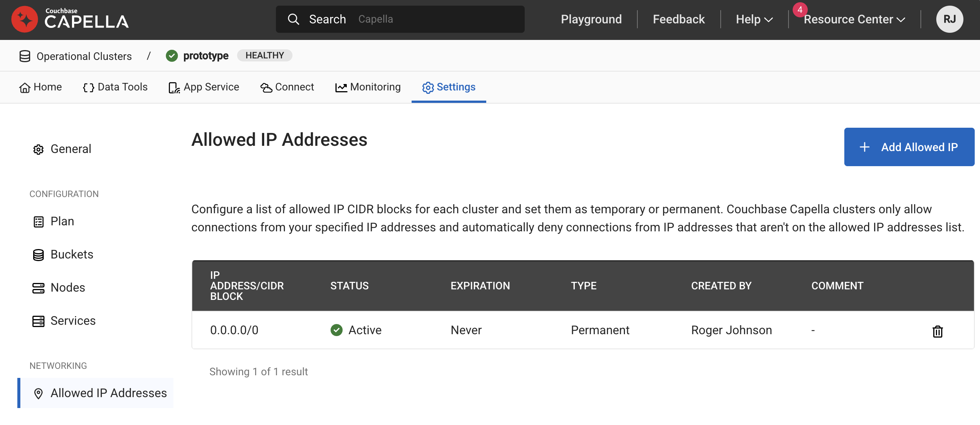The height and width of the screenshot is (425, 980).
Task: Open the App Service tab
Action: point(204,87)
